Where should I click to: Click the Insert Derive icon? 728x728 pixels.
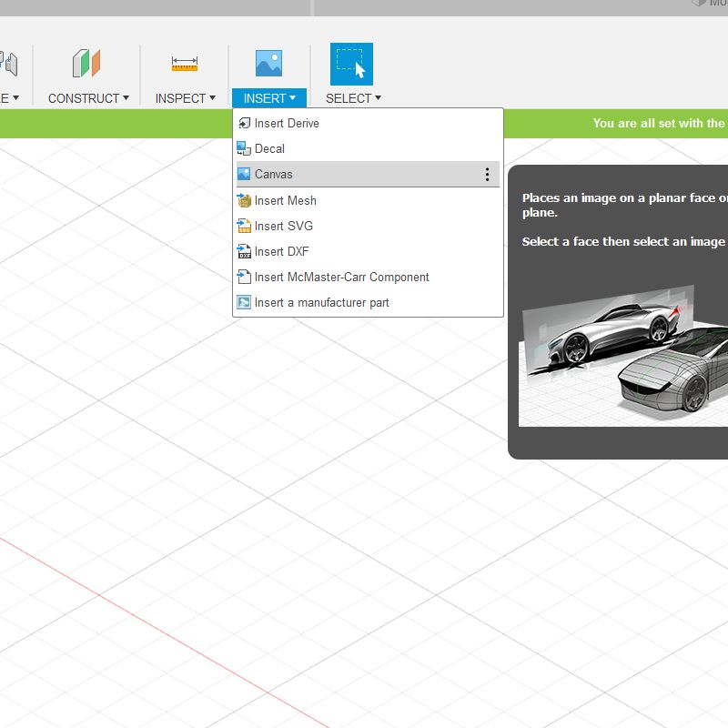244,123
